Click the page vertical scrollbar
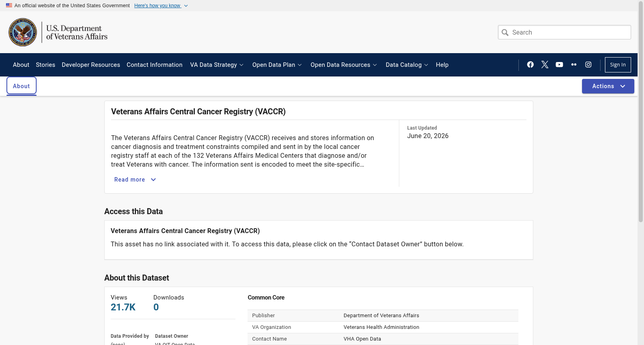This screenshot has height=345, width=644. [x=641, y=111]
